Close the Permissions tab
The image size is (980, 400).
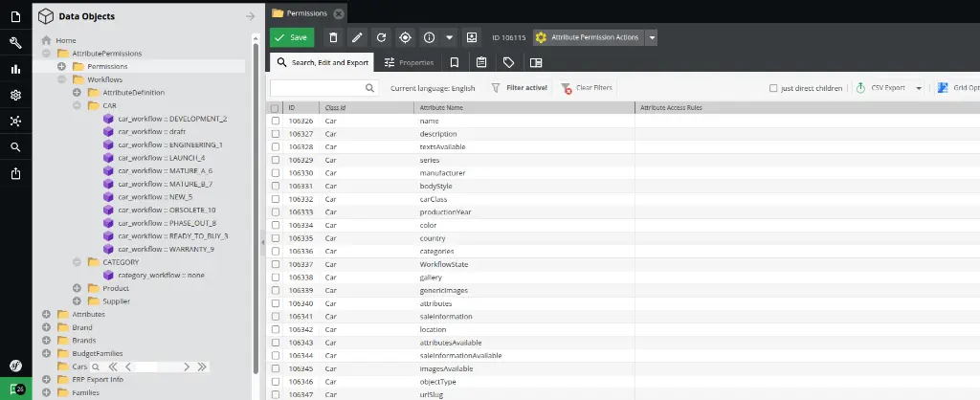(338, 13)
